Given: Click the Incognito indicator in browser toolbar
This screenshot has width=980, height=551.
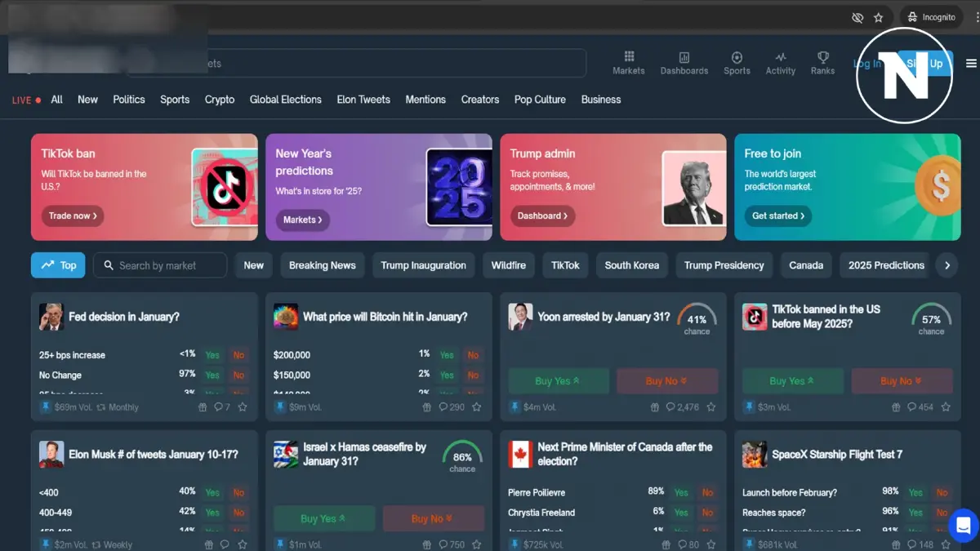Looking at the screenshot, I should 931,17.
